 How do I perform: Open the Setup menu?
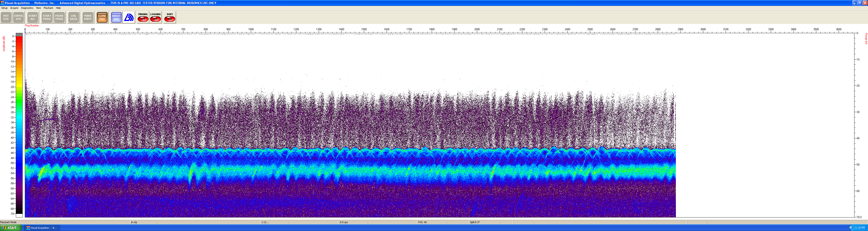[4, 8]
